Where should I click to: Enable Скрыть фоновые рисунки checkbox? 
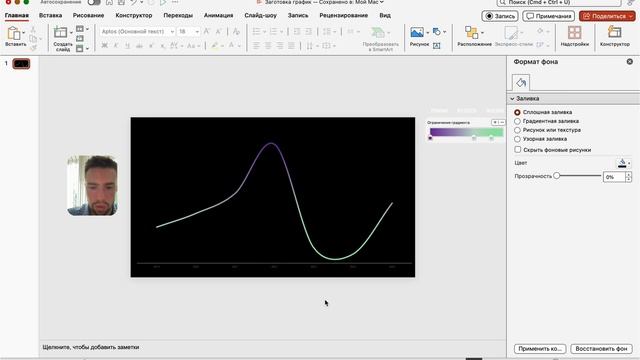(518, 149)
